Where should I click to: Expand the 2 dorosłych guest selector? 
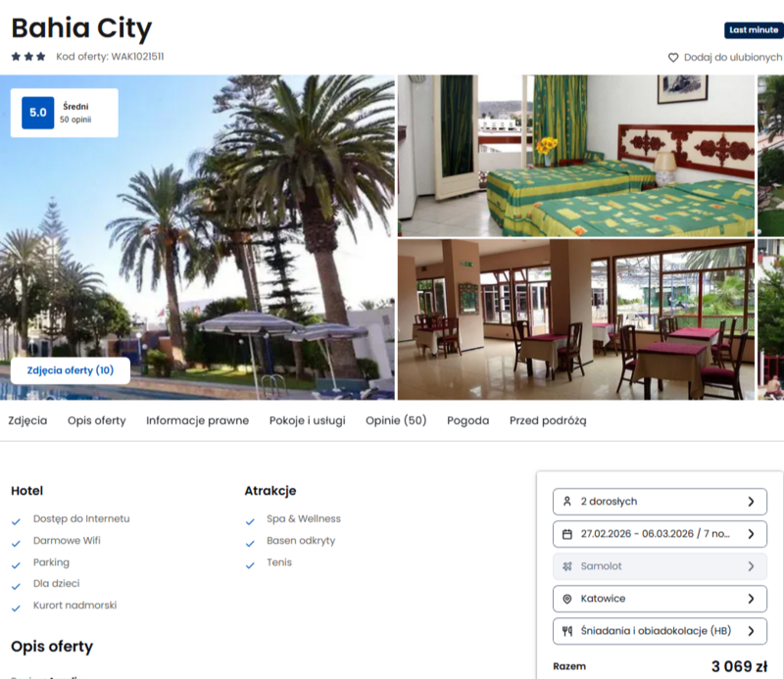tap(660, 502)
